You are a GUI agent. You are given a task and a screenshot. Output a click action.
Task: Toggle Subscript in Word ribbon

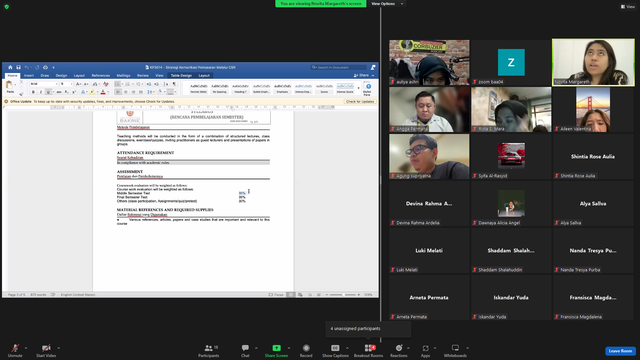point(67,92)
